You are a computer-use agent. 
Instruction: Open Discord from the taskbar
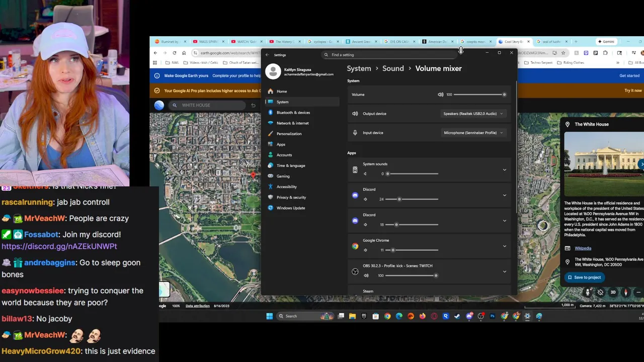tap(469, 316)
